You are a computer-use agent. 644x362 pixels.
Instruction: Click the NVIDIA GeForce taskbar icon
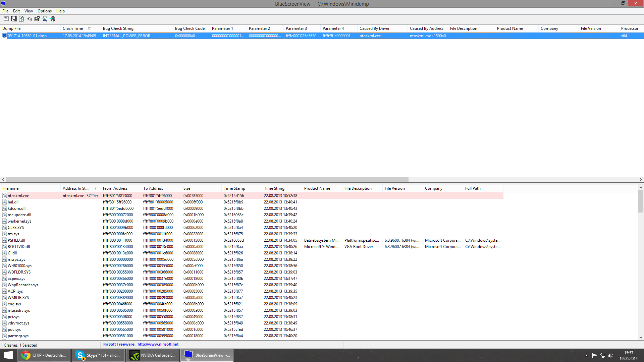tap(153, 355)
